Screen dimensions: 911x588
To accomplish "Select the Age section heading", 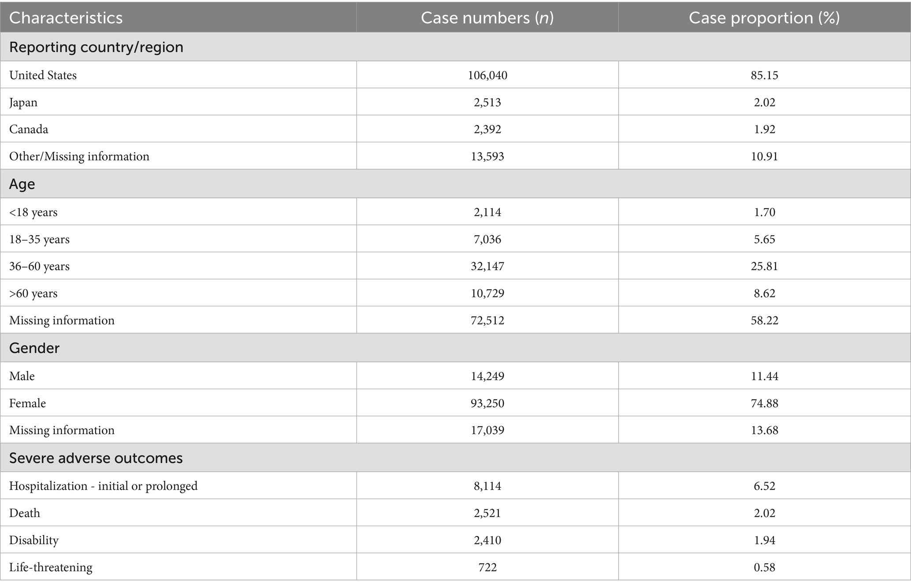I will click(x=22, y=184).
